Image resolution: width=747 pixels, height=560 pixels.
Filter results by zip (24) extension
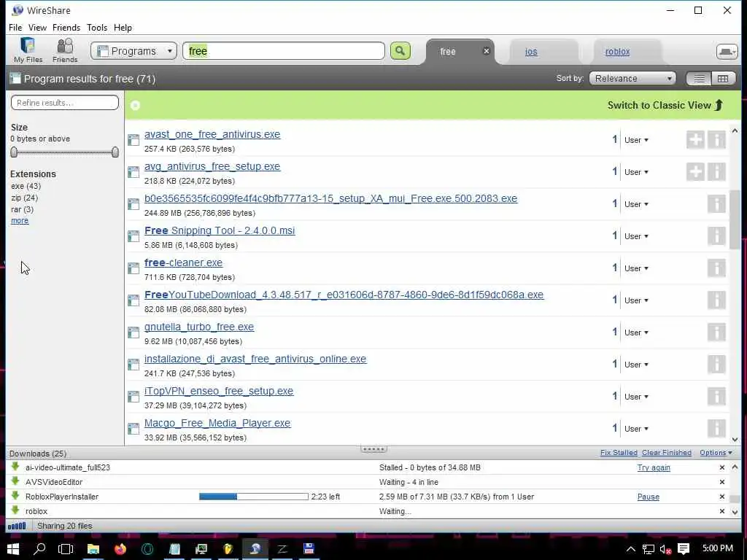(x=24, y=198)
